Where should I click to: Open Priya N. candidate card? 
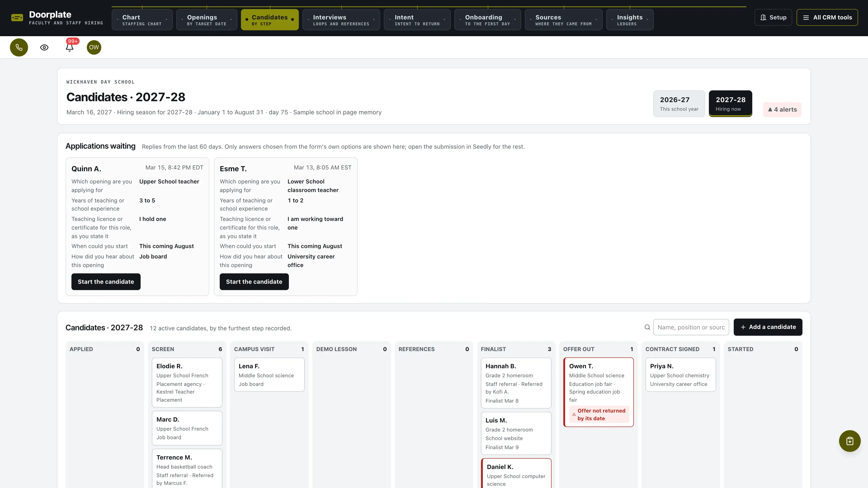pyautogui.click(x=681, y=375)
